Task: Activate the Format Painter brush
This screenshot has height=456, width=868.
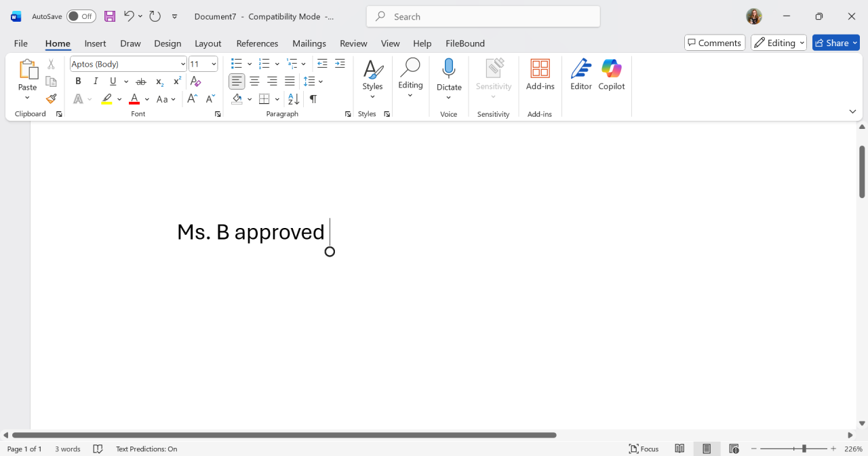Action: click(51, 99)
